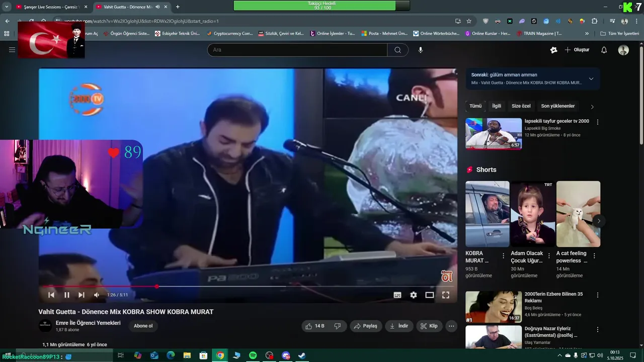Screen dimensions: 644x362
Task: Open Online Wörterbüche... bookmark
Action: pyautogui.click(x=436, y=34)
